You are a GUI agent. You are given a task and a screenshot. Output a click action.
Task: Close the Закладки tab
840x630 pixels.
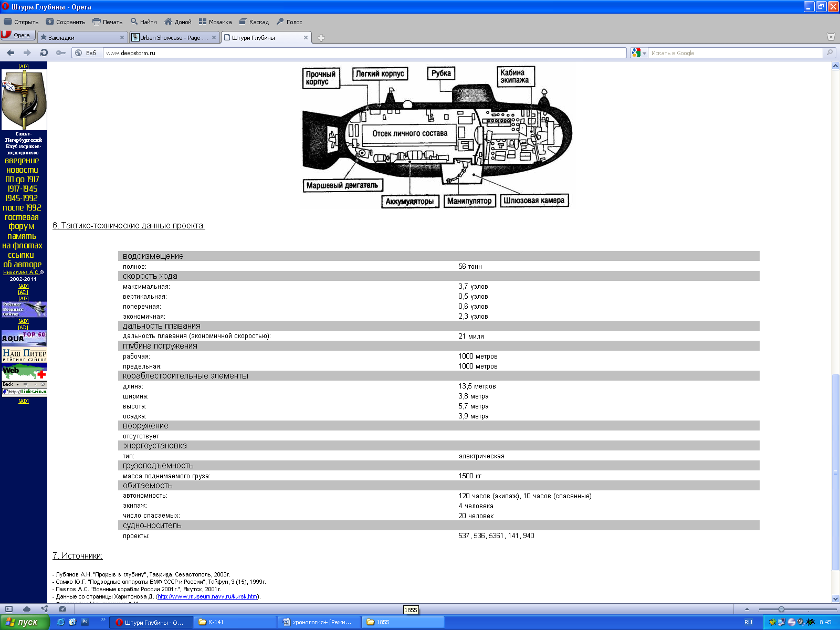click(x=122, y=37)
